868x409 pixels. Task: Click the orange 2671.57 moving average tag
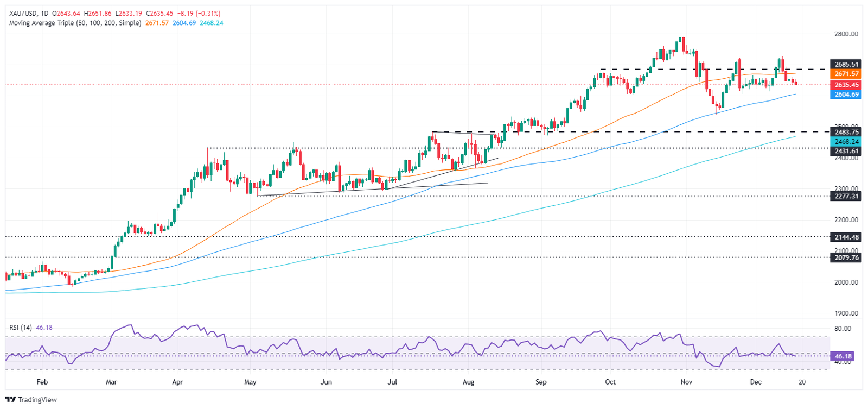pos(846,74)
